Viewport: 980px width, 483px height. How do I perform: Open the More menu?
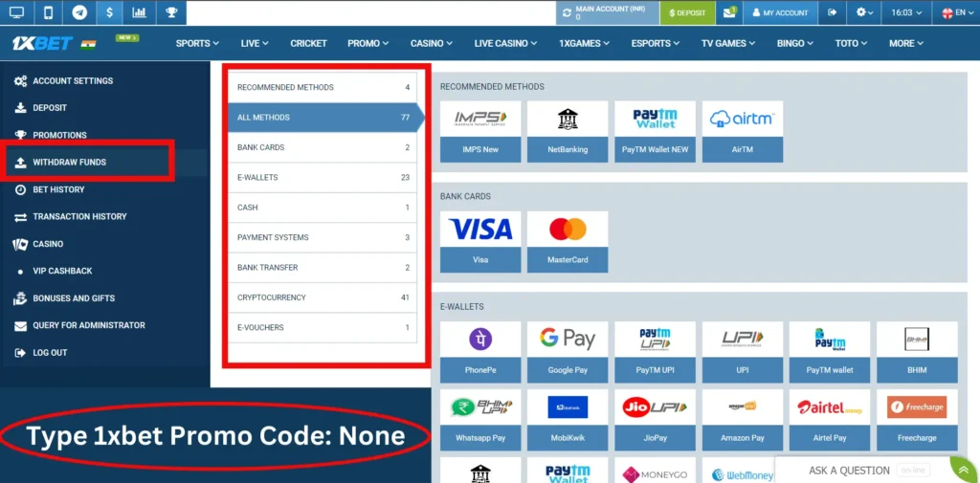coord(906,44)
